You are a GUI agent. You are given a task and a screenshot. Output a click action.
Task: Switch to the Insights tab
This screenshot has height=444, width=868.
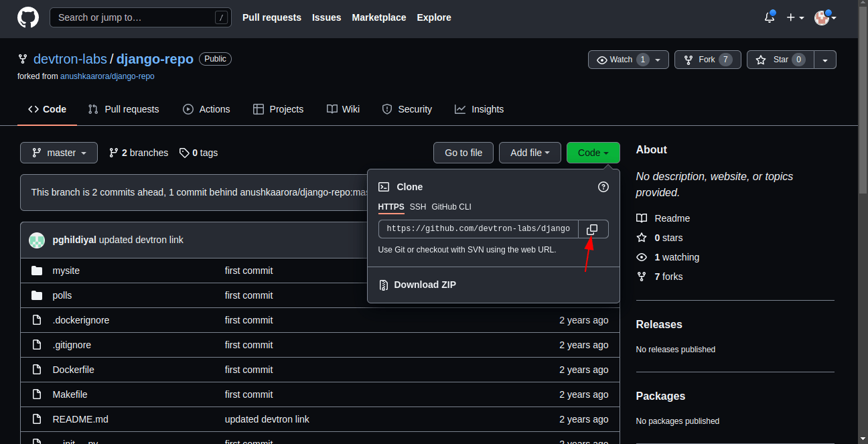click(x=479, y=109)
